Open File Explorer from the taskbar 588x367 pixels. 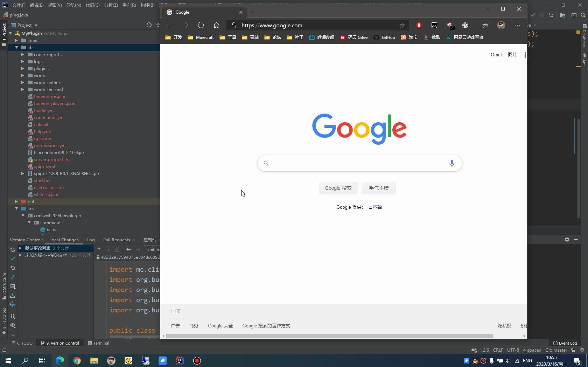click(94, 360)
